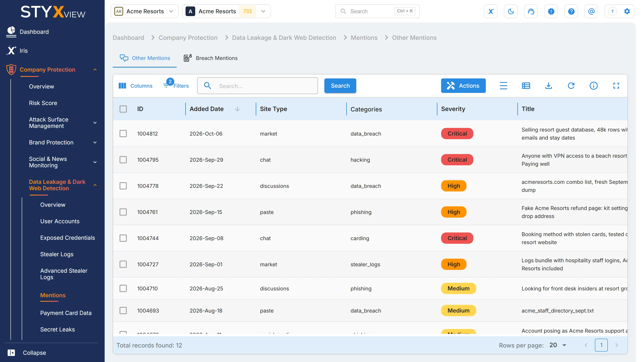This screenshot has width=644, height=362.
Task: Open the AR Acme Resorts organization dropdown
Action: click(x=144, y=11)
